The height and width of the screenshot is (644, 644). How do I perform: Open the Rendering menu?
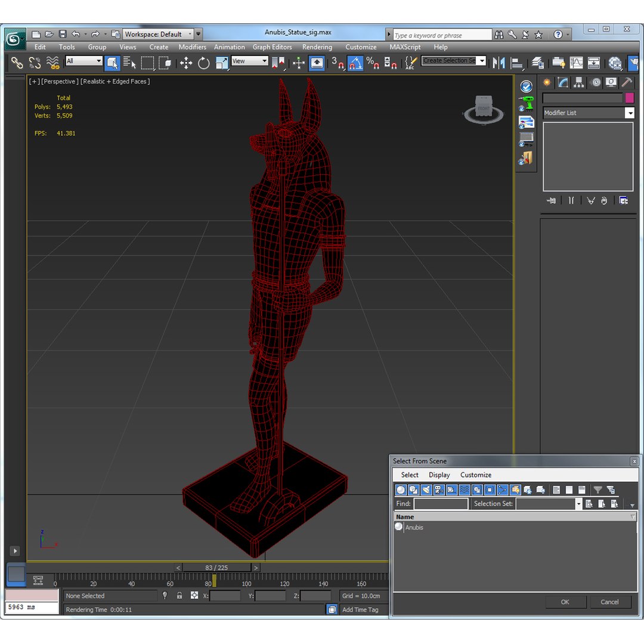tap(317, 47)
